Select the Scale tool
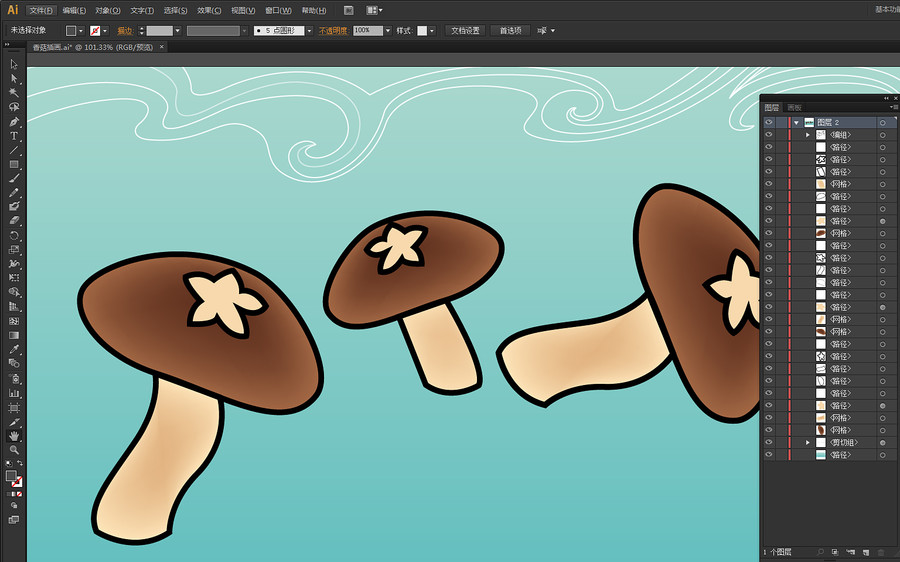 (14, 250)
